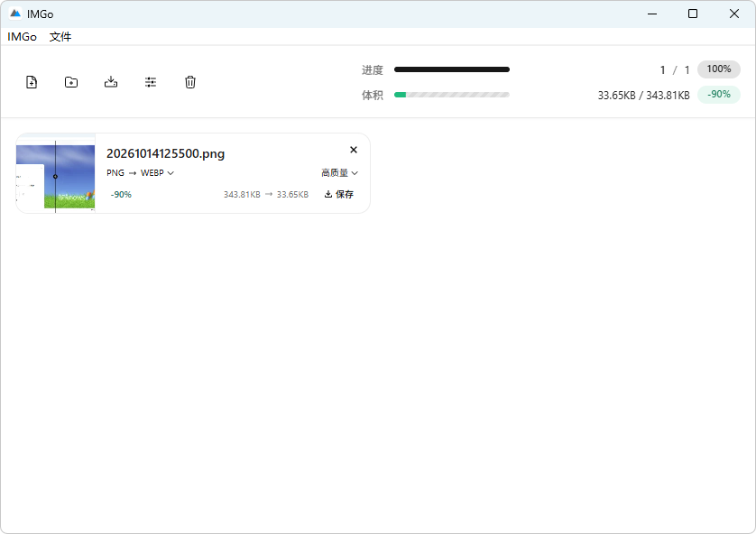Minimize the IMGo window
The image size is (756, 534).
pyautogui.click(x=652, y=14)
